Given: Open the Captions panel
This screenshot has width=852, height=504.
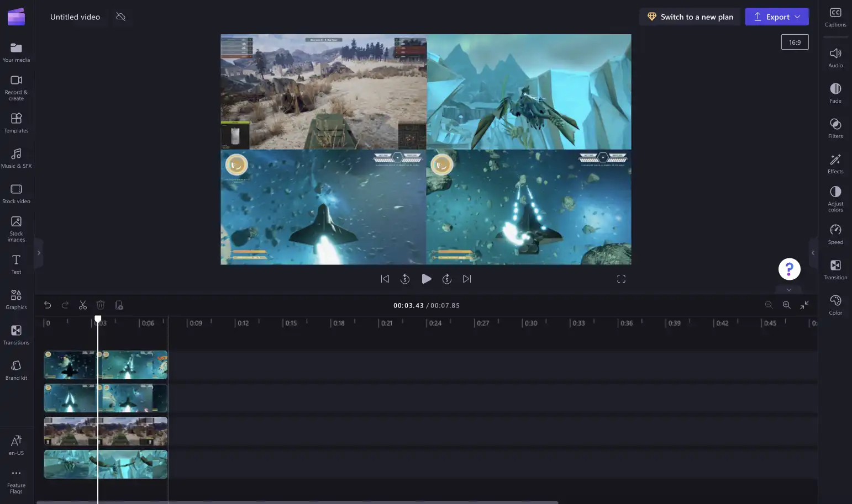Looking at the screenshot, I should pos(835,17).
